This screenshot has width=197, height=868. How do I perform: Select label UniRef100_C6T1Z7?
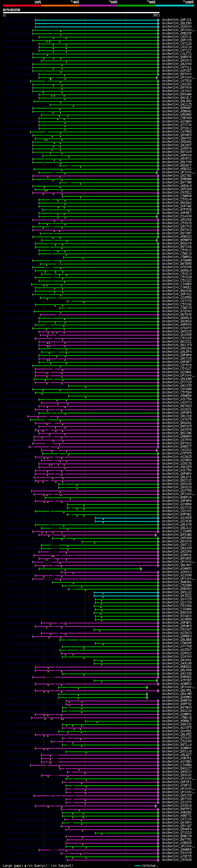[177, 50]
